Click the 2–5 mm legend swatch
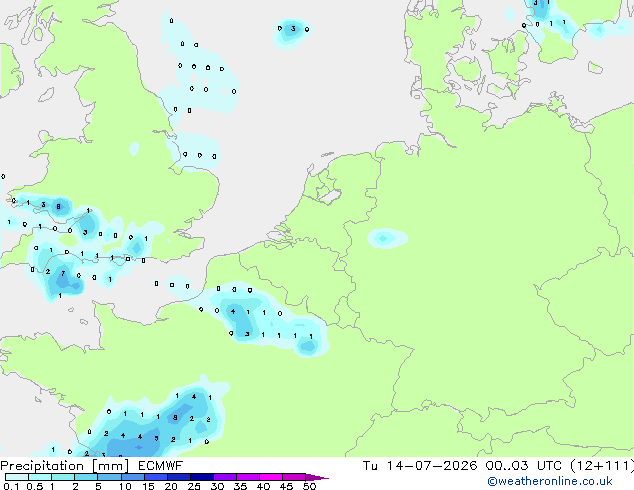The height and width of the screenshot is (490, 634). click(x=86, y=477)
